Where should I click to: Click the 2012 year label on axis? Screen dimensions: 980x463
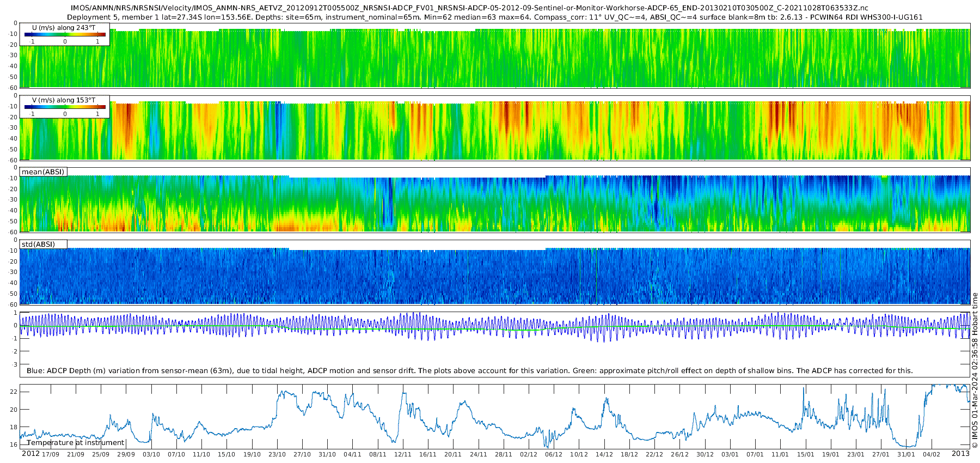point(30,454)
